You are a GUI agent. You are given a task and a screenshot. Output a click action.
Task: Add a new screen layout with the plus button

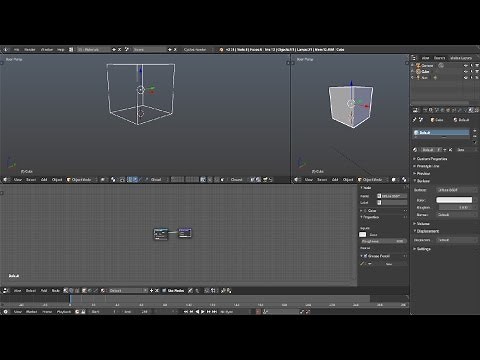point(114,49)
